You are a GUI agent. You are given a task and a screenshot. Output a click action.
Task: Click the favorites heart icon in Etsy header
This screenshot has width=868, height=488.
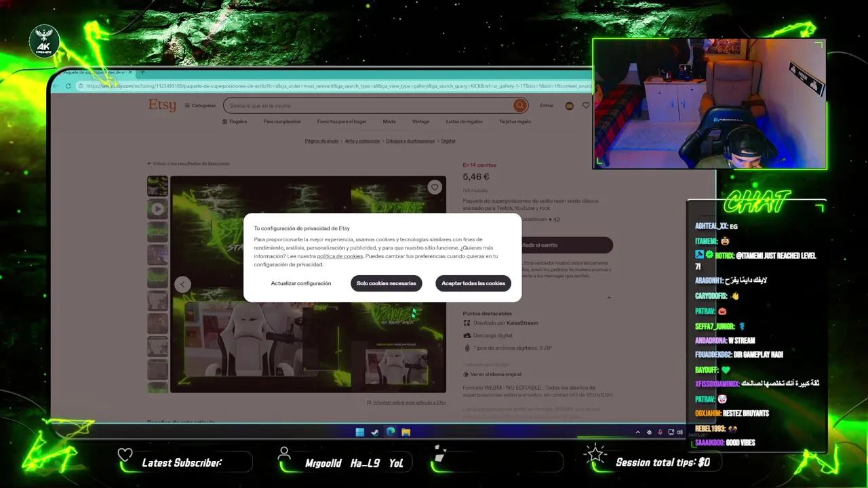586,105
